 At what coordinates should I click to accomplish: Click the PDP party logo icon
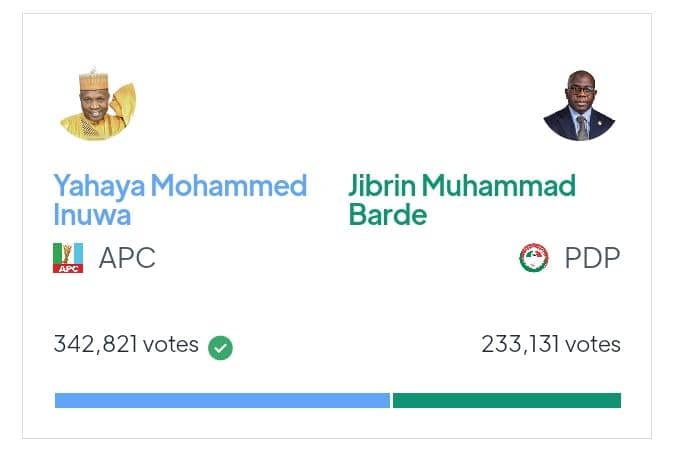pyautogui.click(x=533, y=258)
